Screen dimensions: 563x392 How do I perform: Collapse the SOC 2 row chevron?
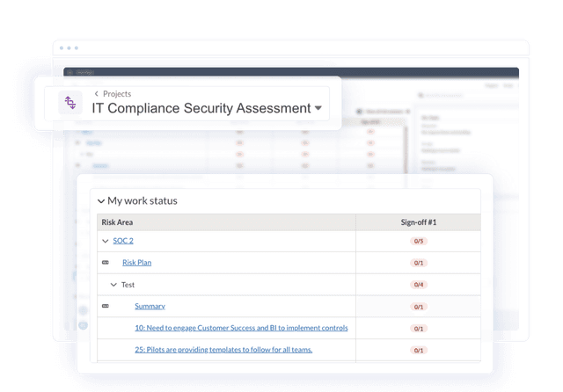tap(106, 241)
